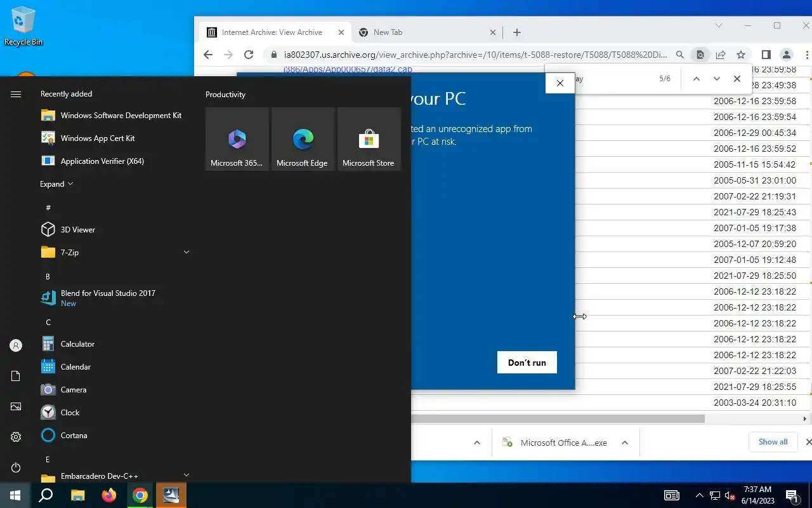Screen dimensions: 812x508
Task: Open Microsoft Store tile
Action: 369,139
